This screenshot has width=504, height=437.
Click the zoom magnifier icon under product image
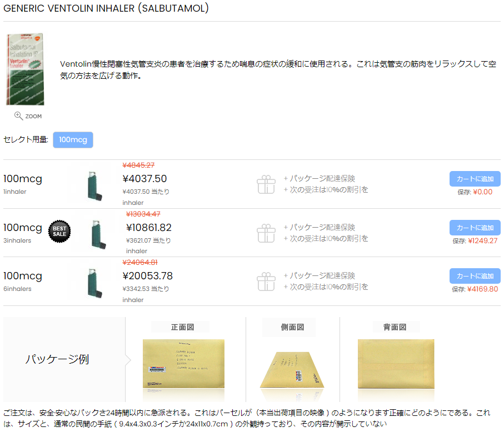pyautogui.click(x=18, y=115)
